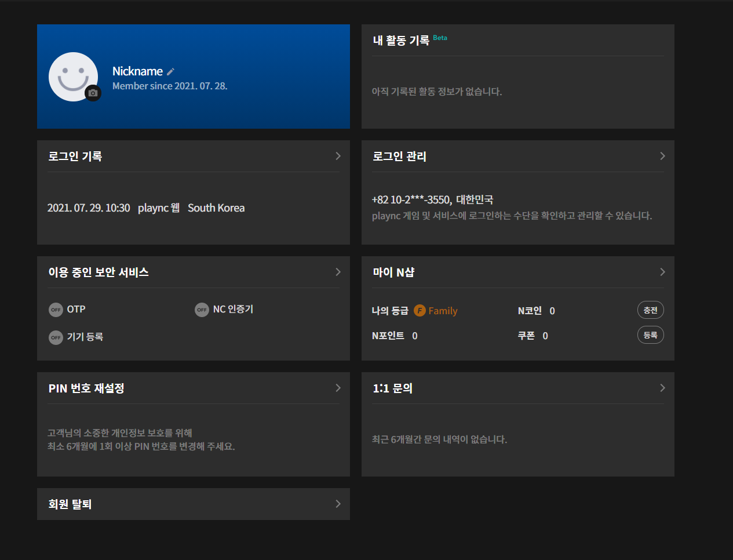Viewport: 733px width, 560px height.
Task: Open the 로그인 관리 chevron arrow
Action: point(662,156)
